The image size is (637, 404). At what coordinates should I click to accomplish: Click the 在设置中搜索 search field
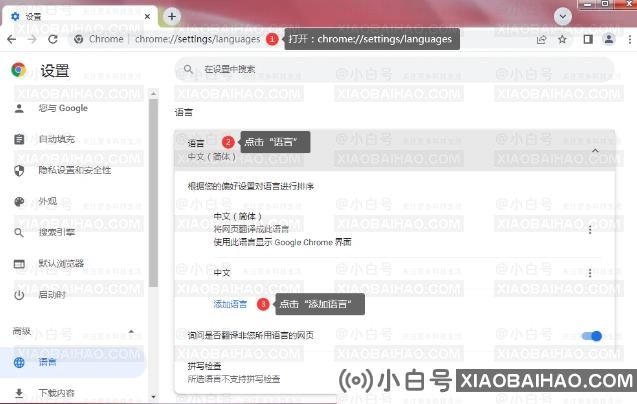(394, 70)
